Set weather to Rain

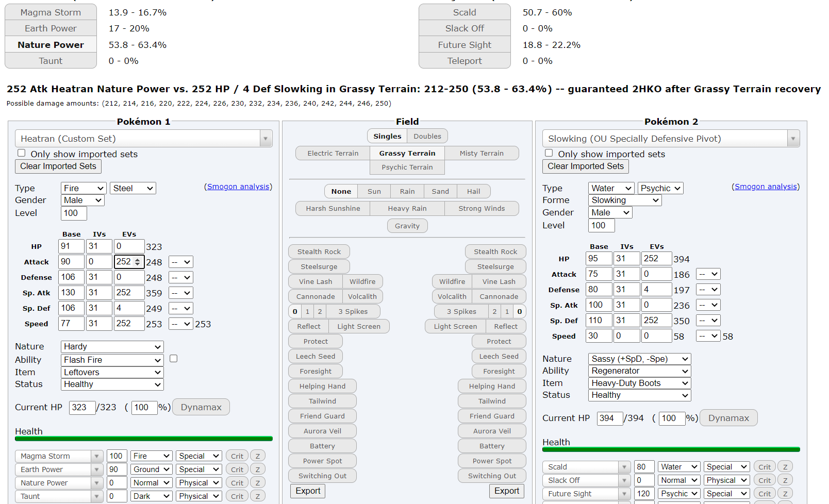click(x=407, y=191)
